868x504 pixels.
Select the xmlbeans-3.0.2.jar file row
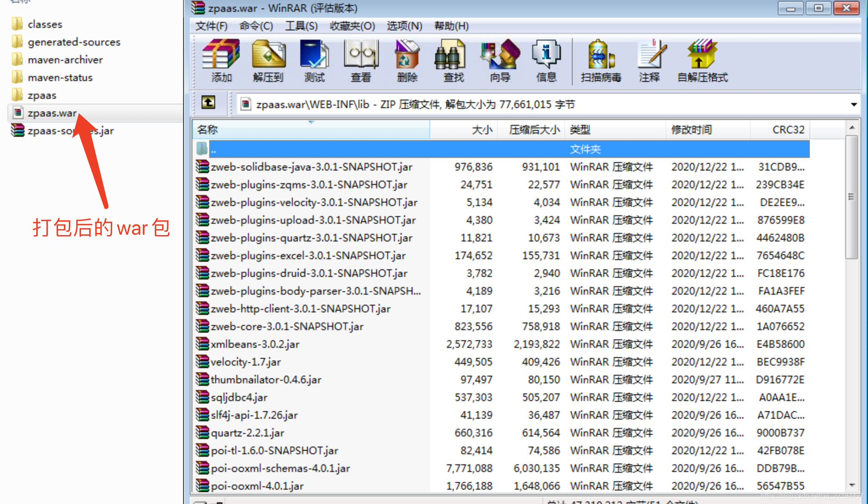[255, 344]
